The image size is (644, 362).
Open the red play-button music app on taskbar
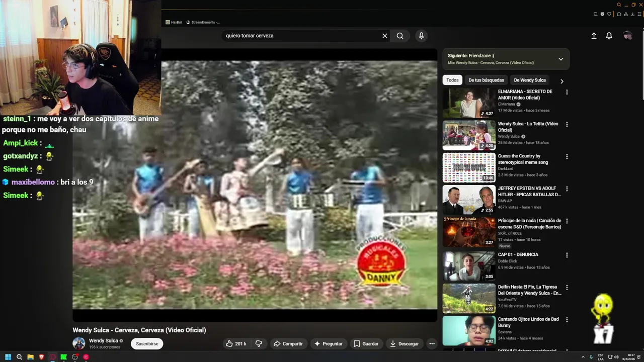86,357
